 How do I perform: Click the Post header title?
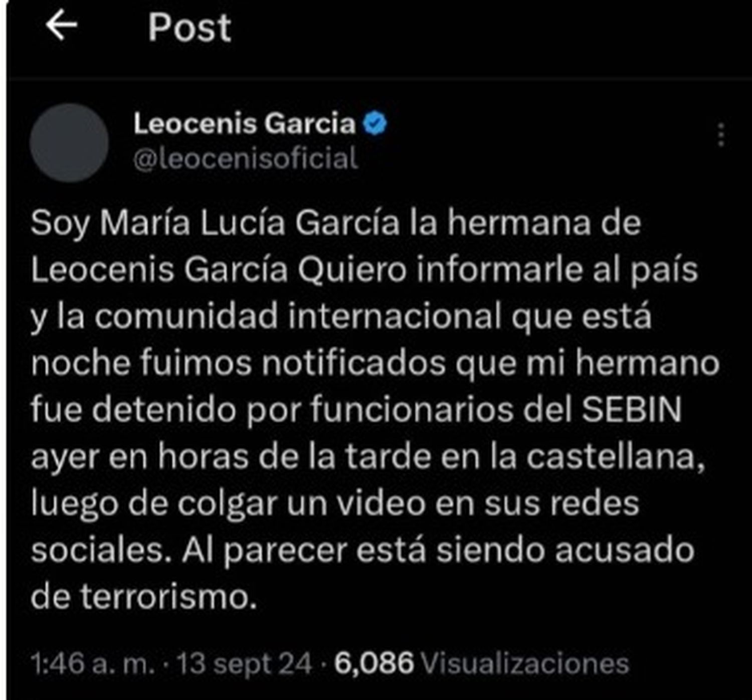click(190, 27)
